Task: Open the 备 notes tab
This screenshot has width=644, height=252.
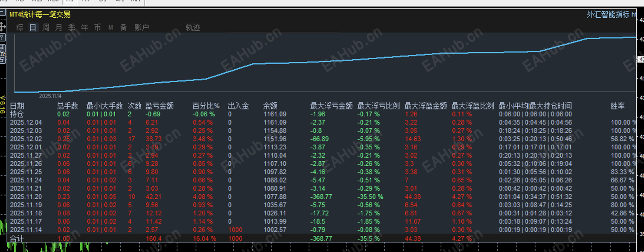Action: click(x=124, y=27)
